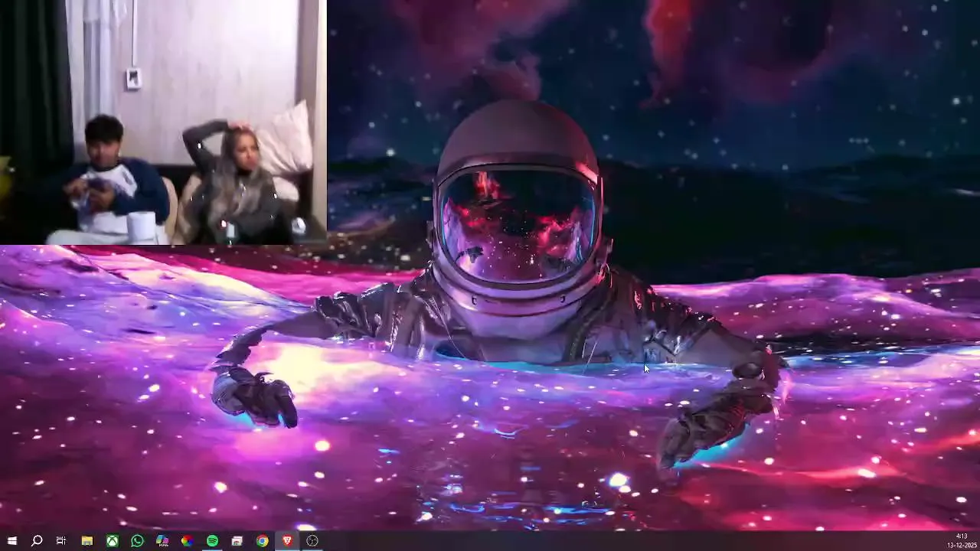Select the webcam overlay video

click(163, 122)
